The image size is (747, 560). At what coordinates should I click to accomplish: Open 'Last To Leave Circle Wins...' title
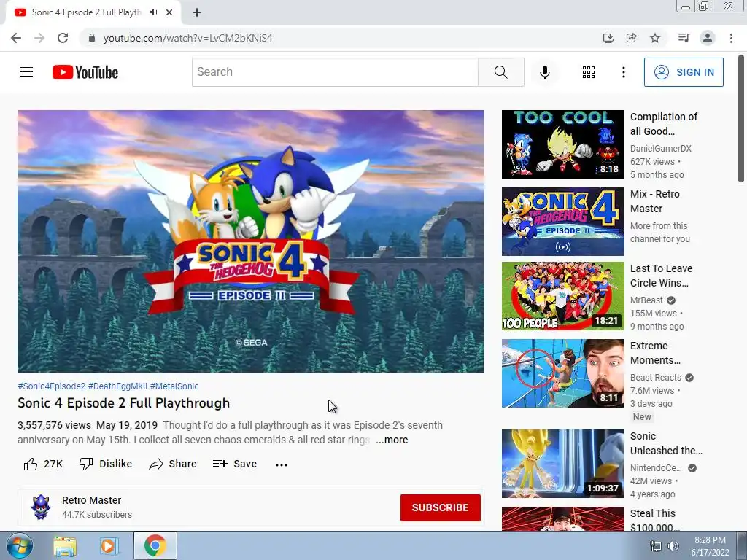661,276
